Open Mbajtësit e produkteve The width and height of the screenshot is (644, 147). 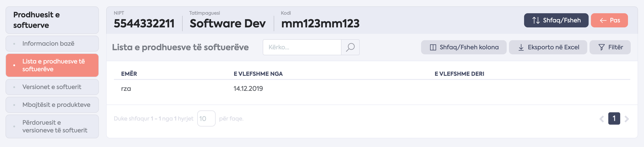click(x=52, y=105)
